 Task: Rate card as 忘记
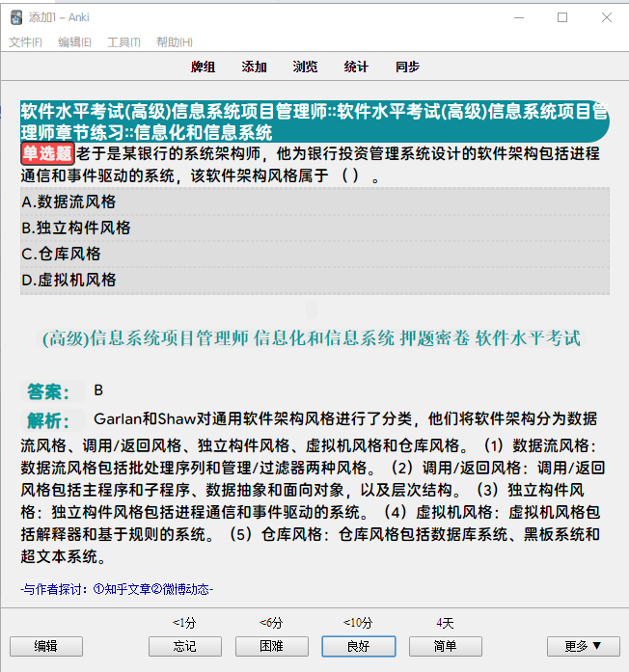coord(185,646)
